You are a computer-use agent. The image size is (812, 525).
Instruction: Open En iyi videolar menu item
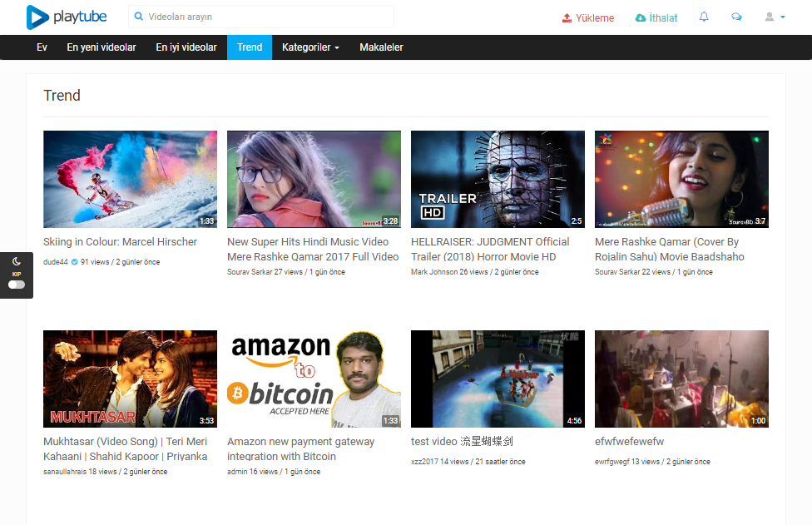(x=186, y=47)
